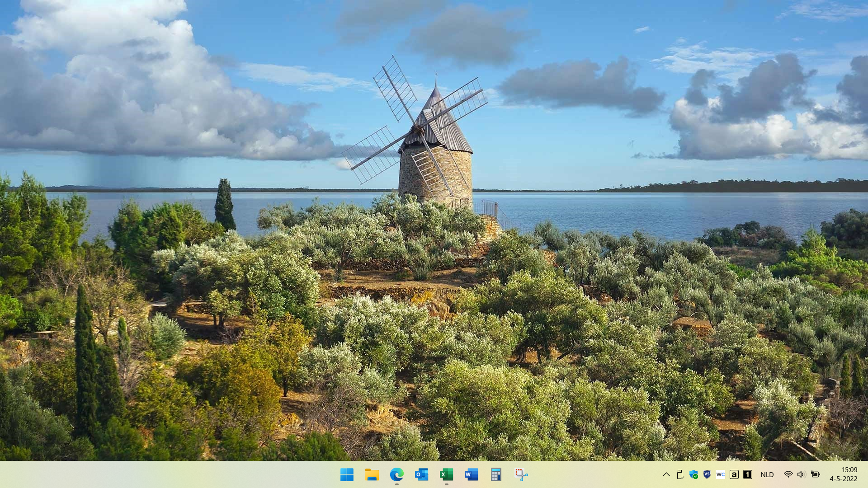This screenshot has height=488, width=868.
Task: Switch to the Excel app
Action: pyautogui.click(x=446, y=474)
